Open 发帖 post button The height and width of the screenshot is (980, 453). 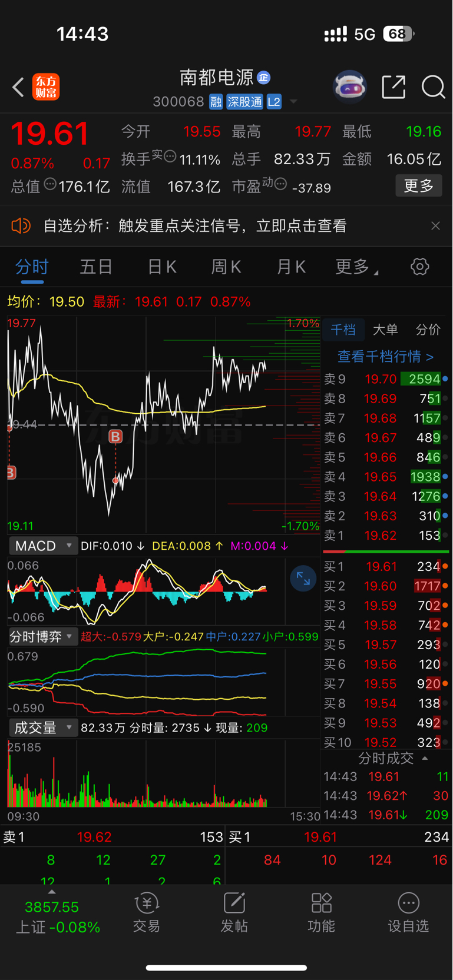[x=234, y=913]
